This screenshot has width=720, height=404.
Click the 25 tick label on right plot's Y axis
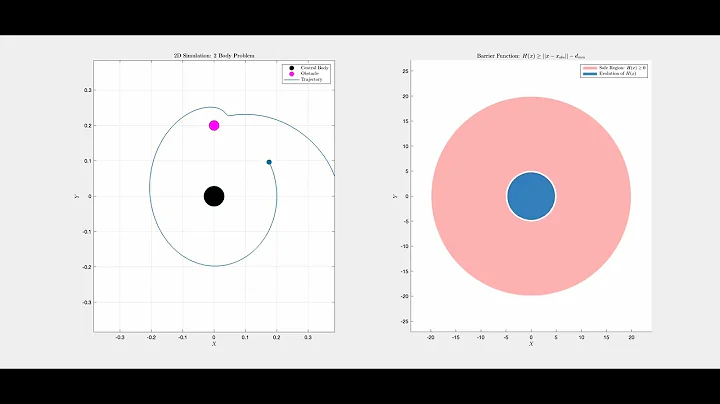pyautogui.click(x=405, y=71)
